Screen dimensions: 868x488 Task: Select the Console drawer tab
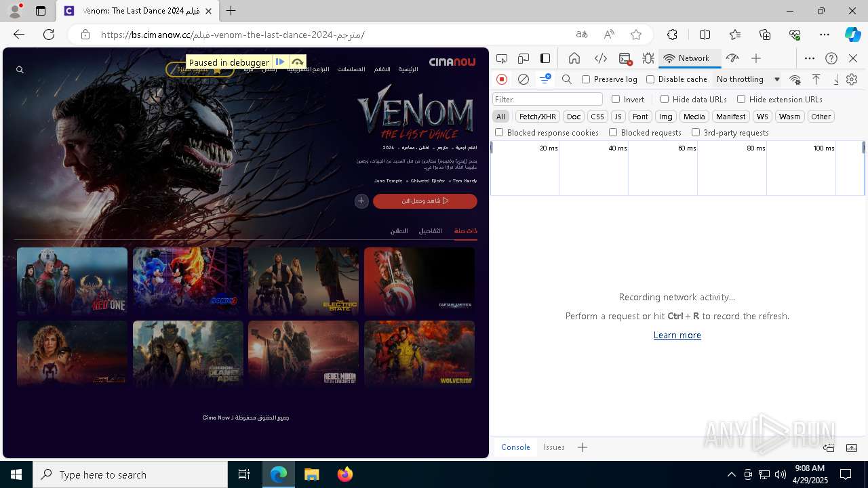click(x=515, y=447)
